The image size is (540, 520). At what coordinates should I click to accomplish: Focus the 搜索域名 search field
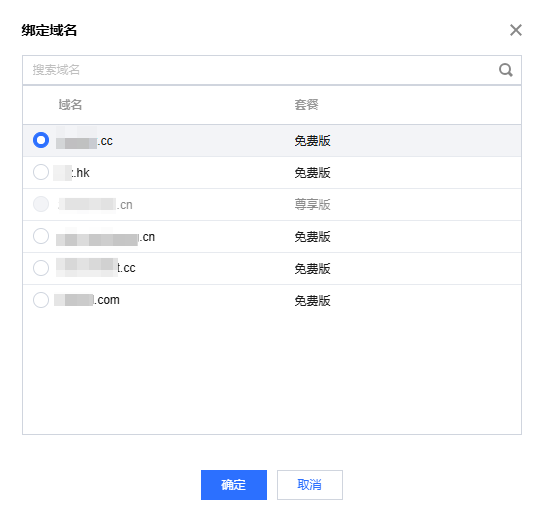click(x=272, y=70)
